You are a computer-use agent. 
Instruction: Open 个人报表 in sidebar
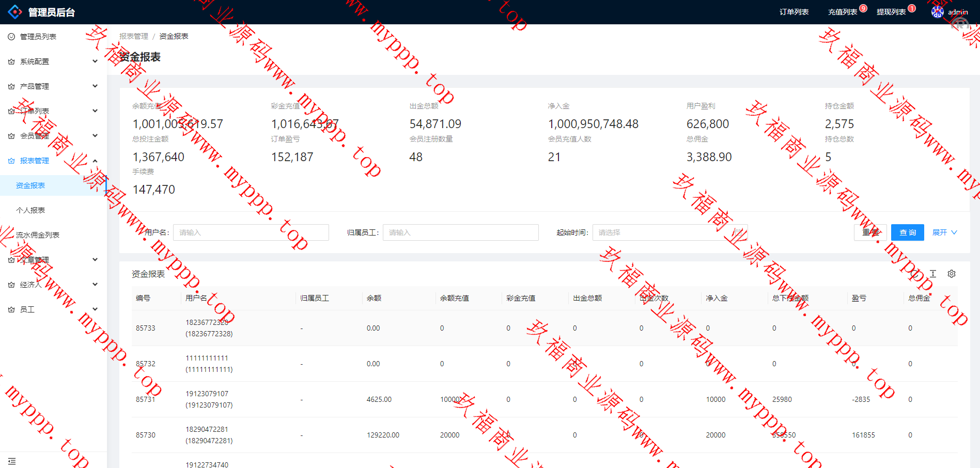(x=30, y=210)
